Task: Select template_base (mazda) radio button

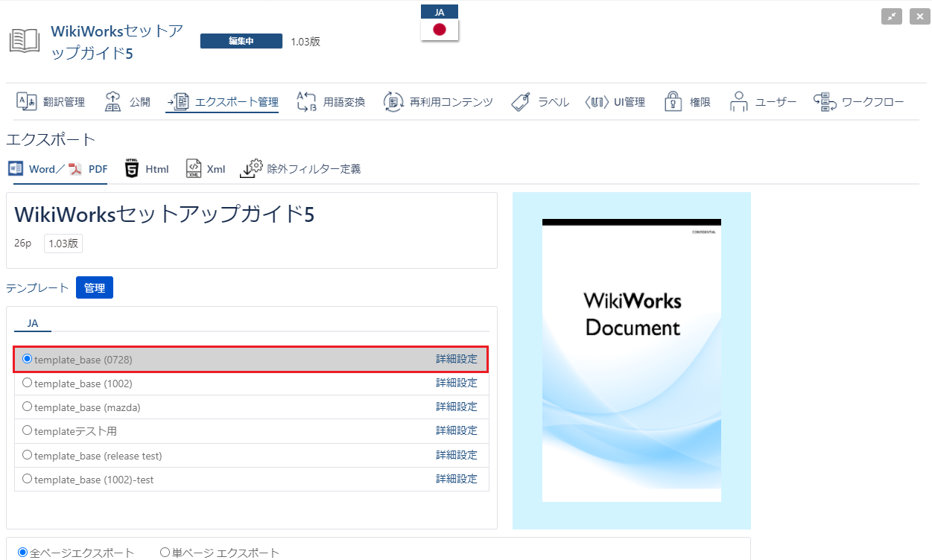Action: pyautogui.click(x=28, y=407)
